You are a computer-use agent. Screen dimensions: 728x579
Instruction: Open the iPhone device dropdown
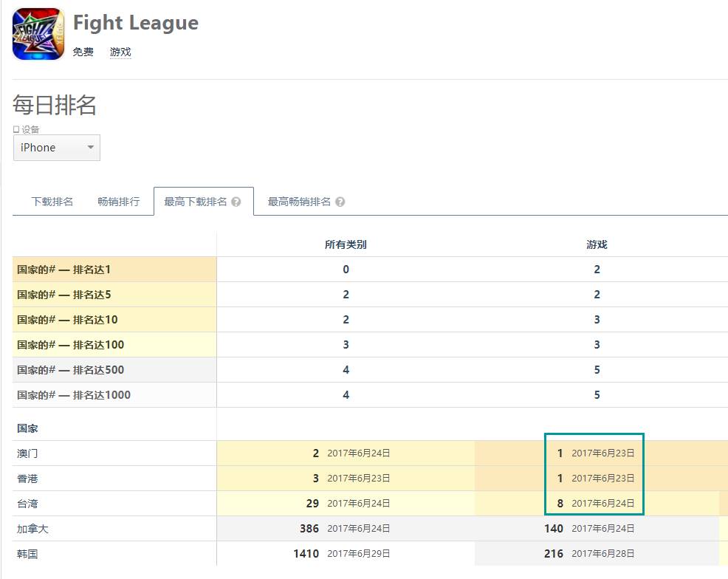[x=57, y=148]
